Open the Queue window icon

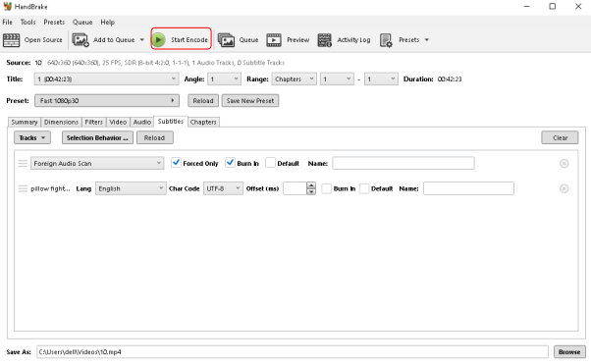(x=226, y=40)
